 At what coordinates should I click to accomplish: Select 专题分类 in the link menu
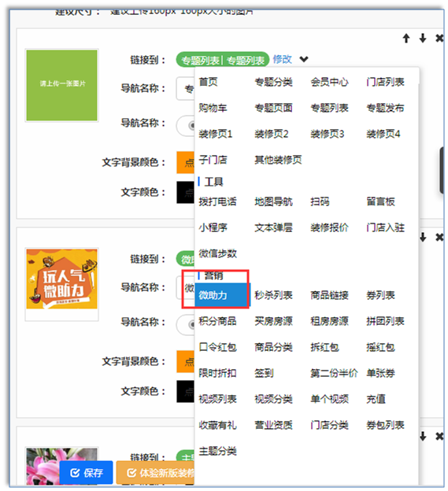click(x=273, y=82)
